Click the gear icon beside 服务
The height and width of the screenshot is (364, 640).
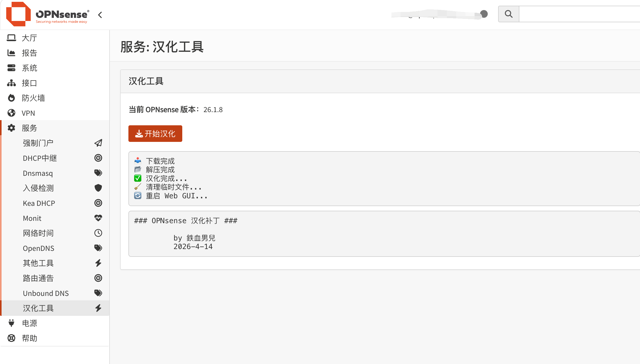point(11,128)
